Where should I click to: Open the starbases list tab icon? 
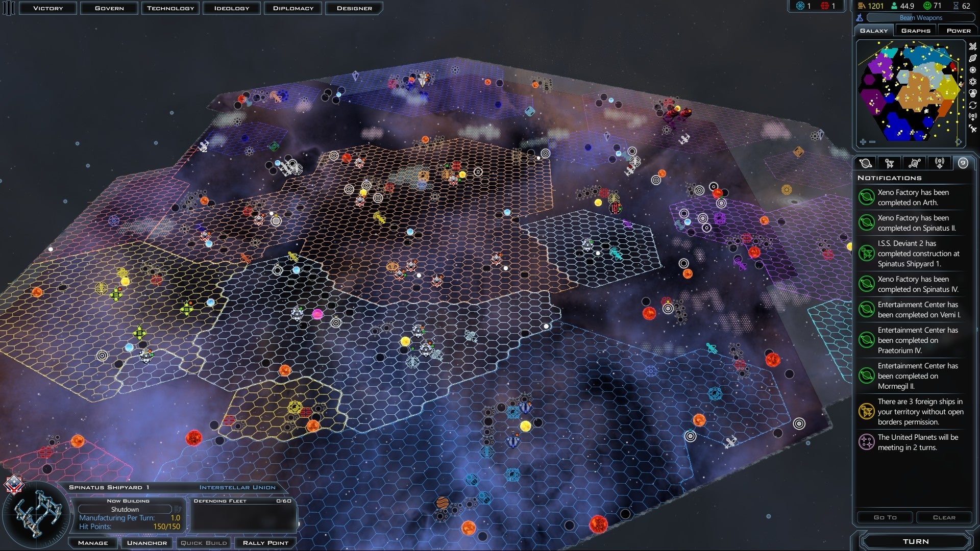(x=914, y=163)
